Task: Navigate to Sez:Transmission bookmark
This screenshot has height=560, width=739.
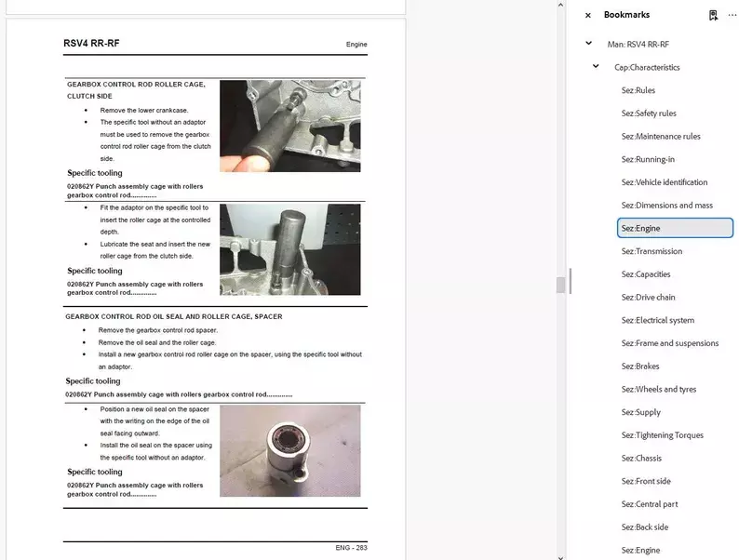Action: pyautogui.click(x=652, y=251)
